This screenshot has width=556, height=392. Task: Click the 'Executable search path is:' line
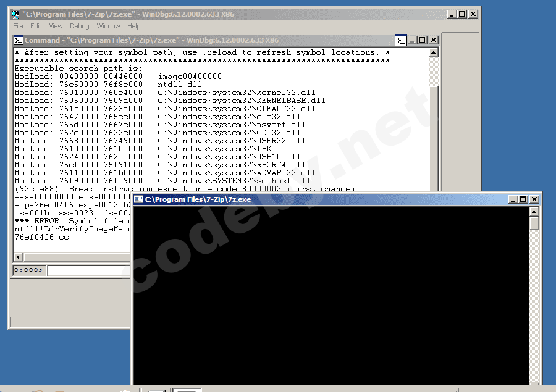[x=78, y=69]
